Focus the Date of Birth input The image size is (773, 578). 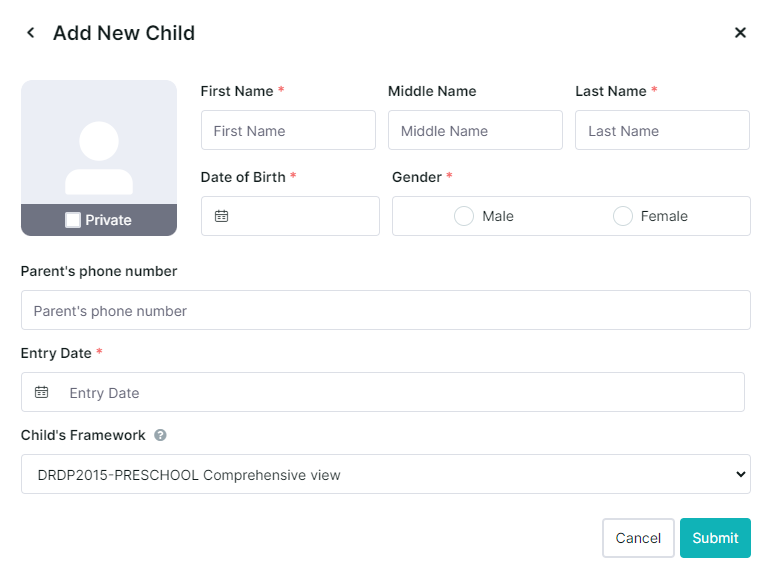(x=290, y=216)
